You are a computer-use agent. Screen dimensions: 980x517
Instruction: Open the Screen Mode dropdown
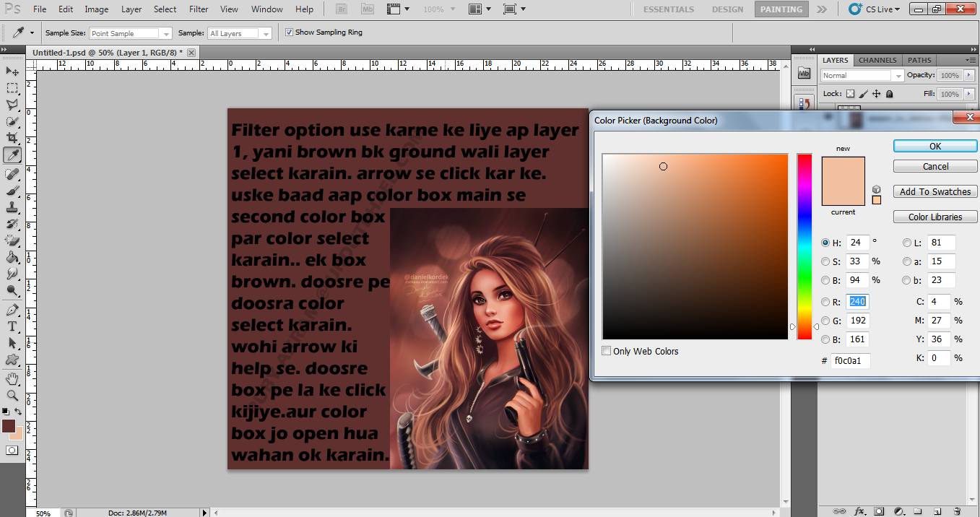pyautogui.click(x=514, y=9)
